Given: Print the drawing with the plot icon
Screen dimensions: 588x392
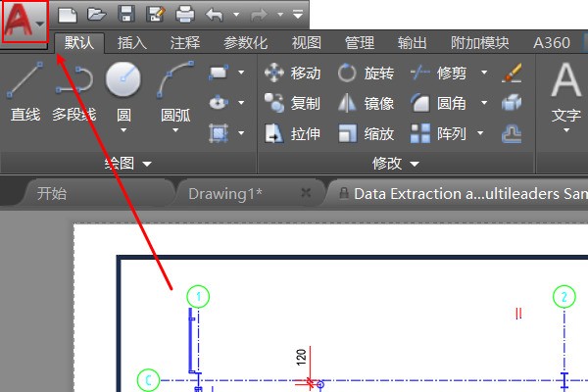Looking at the screenshot, I should click(185, 15).
